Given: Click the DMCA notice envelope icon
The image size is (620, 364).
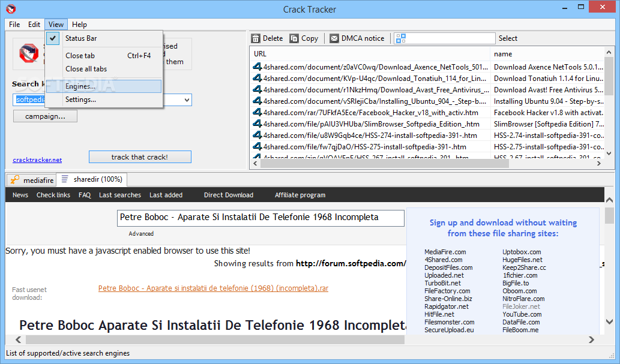Looking at the screenshot, I should click(334, 38).
